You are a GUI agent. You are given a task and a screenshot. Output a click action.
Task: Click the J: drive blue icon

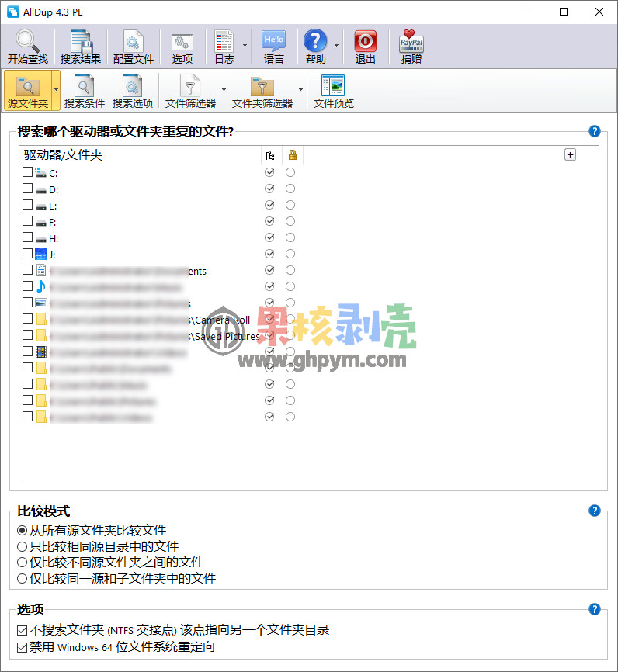(40, 254)
